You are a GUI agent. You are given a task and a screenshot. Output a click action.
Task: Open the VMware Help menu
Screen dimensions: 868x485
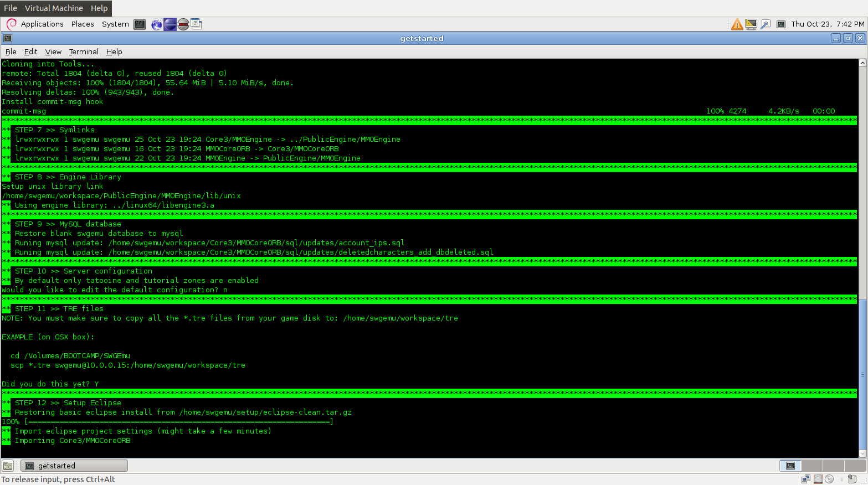99,8
